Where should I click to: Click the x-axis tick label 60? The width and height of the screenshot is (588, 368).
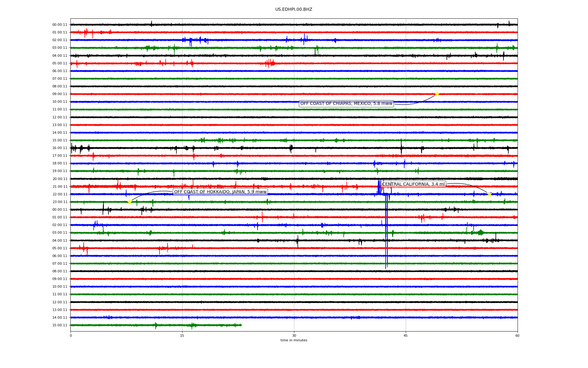point(517,335)
